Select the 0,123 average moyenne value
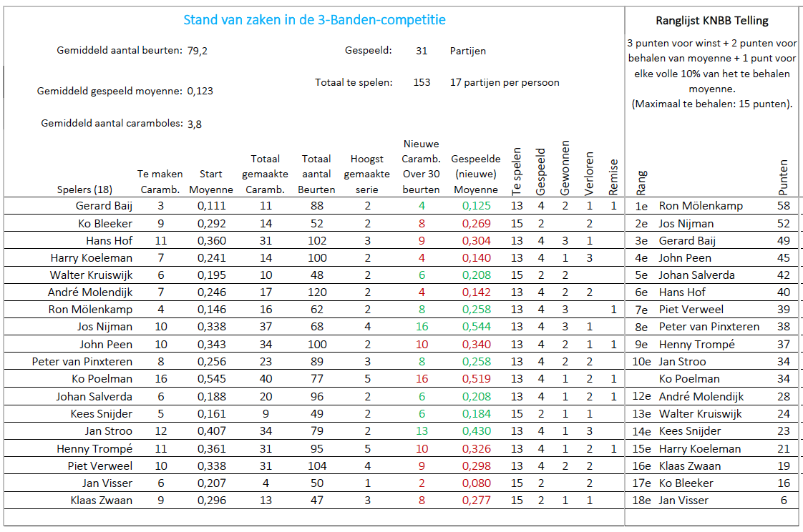803x532 pixels. click(200, 91)
